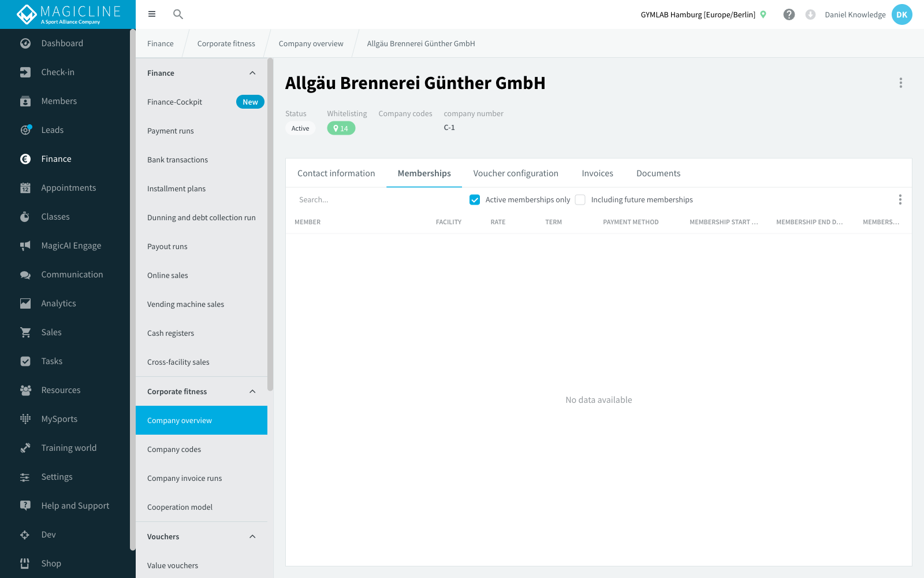The width and height of the screenshot is (924, 578).
Task: Open Company invoice runs
Action: (x=202, y=478)
